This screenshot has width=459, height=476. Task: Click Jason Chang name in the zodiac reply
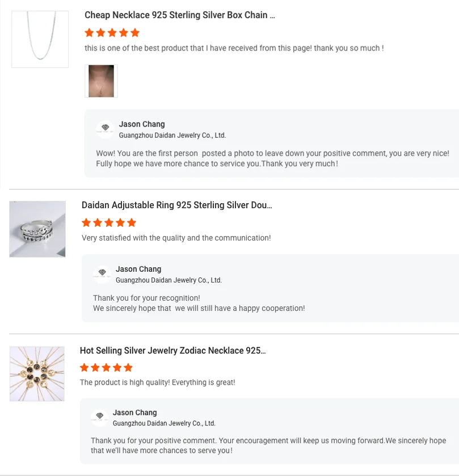pyautogui.click(x=135, y=412)
